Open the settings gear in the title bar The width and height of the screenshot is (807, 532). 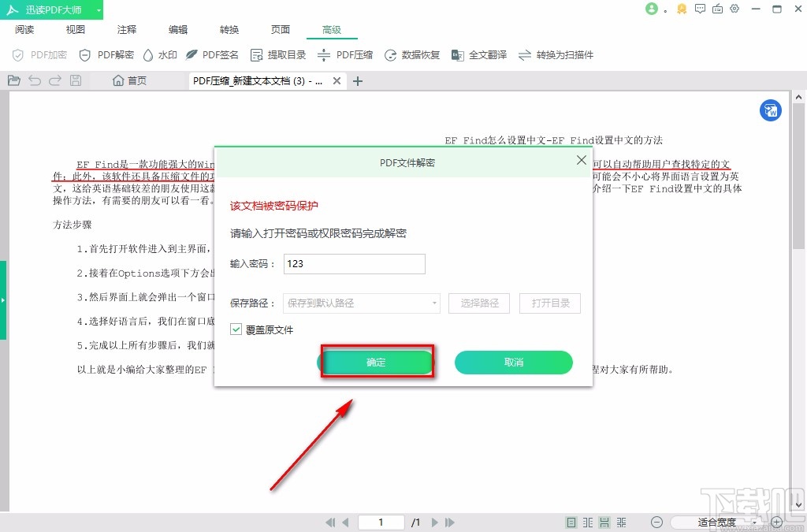pos(734,8)
